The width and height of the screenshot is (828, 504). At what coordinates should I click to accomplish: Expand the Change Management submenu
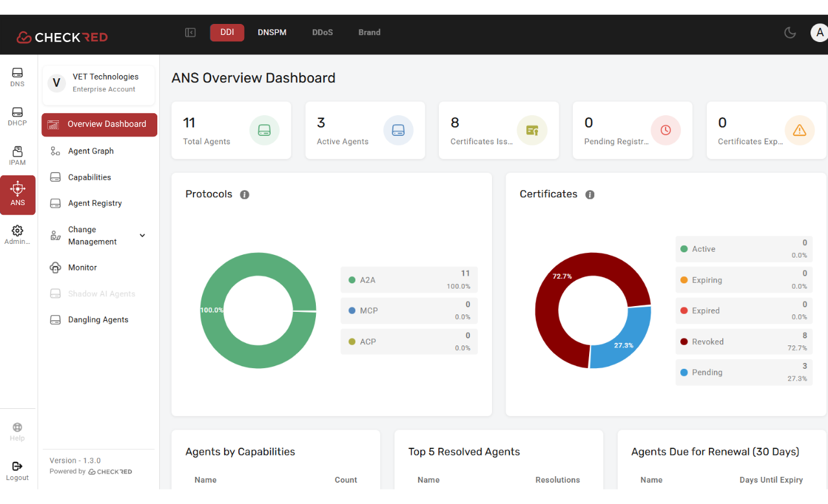tap(142, 236)
